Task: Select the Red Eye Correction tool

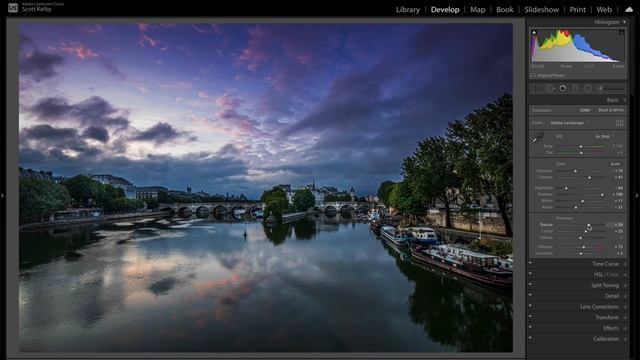Action: [x=562, y=89]
